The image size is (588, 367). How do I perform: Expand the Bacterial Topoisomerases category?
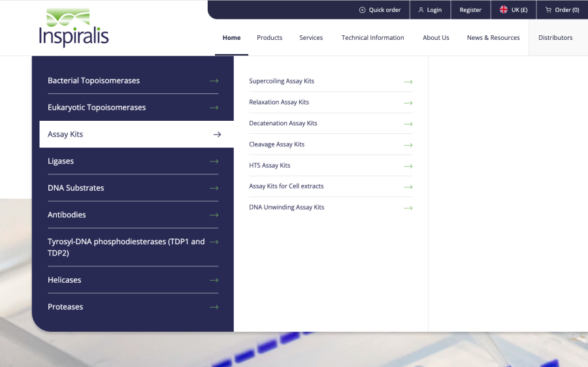133,80
